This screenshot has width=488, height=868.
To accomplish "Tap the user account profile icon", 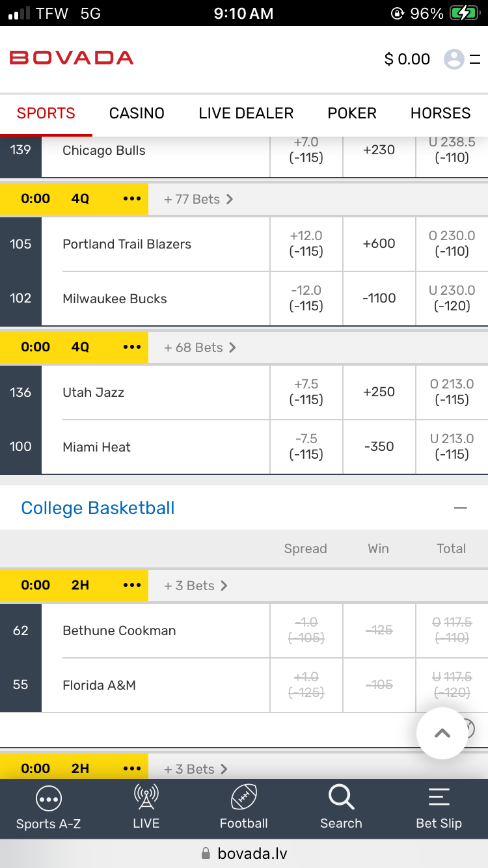I will point(454,59).
